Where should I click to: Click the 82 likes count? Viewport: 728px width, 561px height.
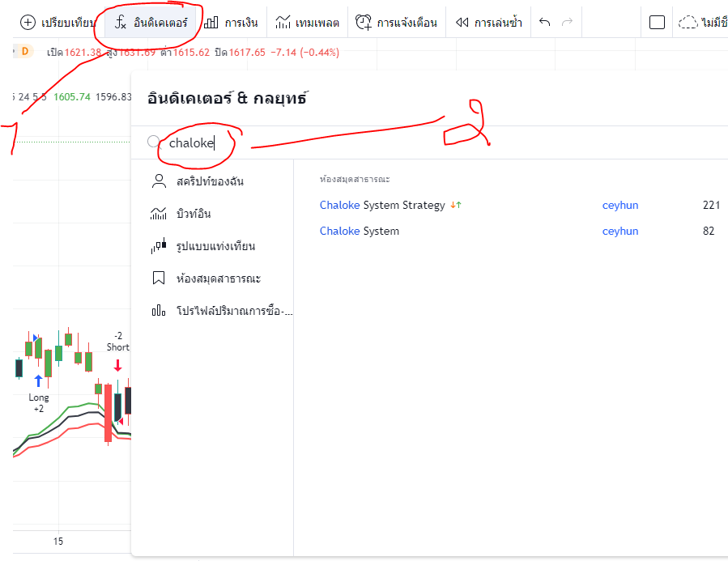pyautogui.click(x=708, y=231)
